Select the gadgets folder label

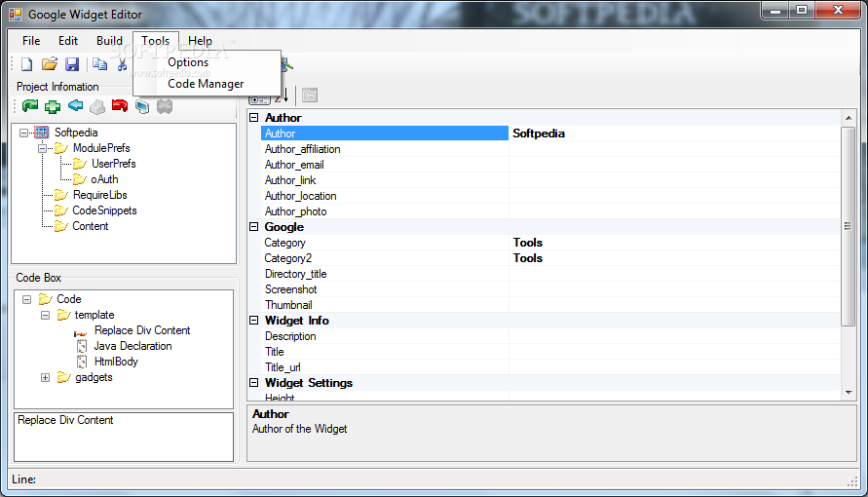pos(94,377)
